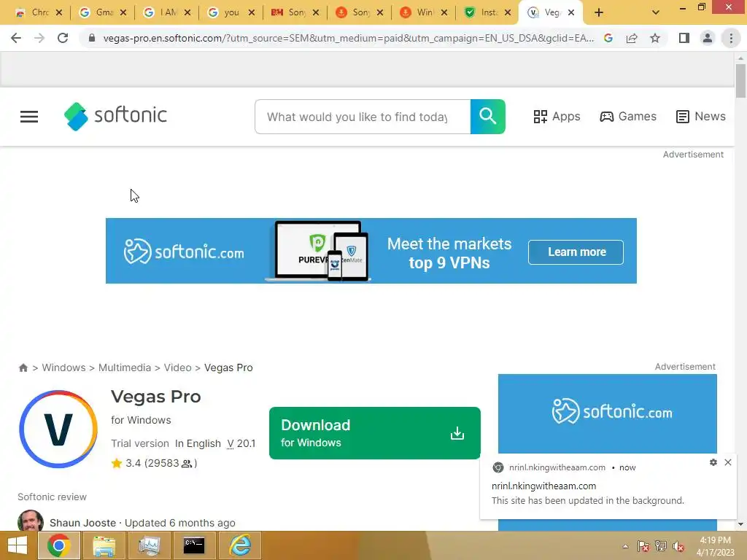The height and width of the screenshot is (560, 747).
Task: Focus the Softonic search field
Action: click(363, 117)
